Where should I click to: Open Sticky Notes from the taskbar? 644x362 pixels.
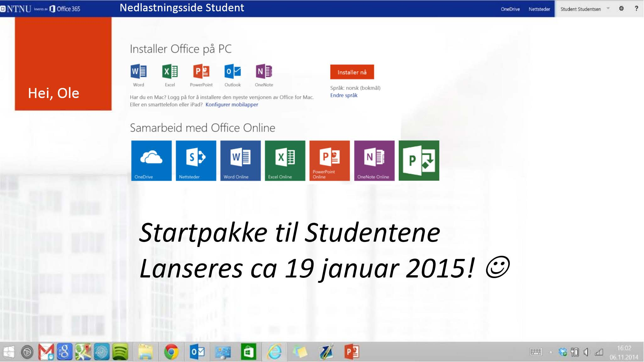coord(300,352)
